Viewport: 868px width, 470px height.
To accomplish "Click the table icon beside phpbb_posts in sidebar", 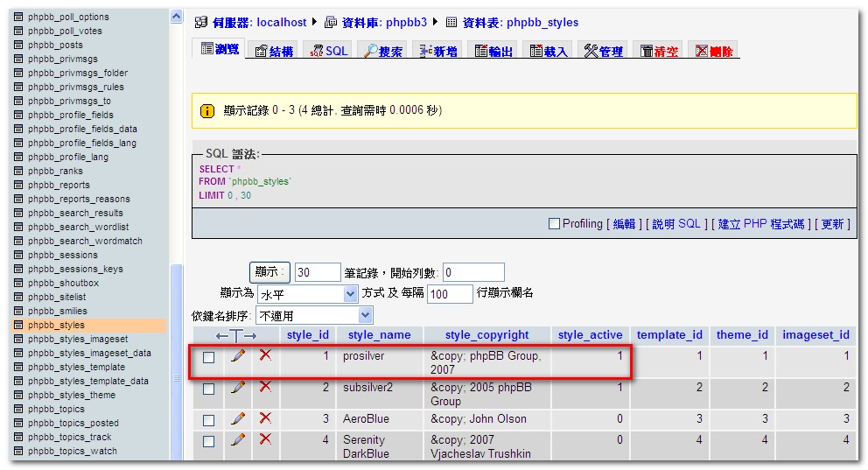I will pos(18,45).
